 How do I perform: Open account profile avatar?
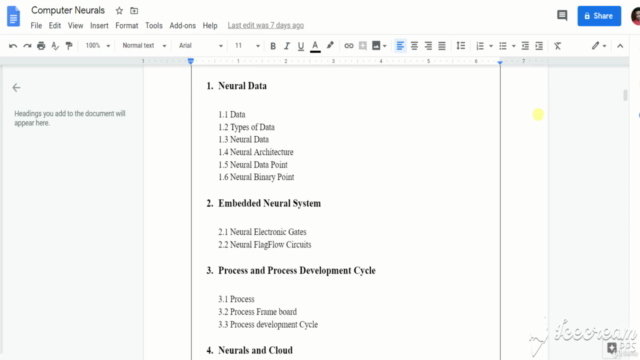pos(635,16)
